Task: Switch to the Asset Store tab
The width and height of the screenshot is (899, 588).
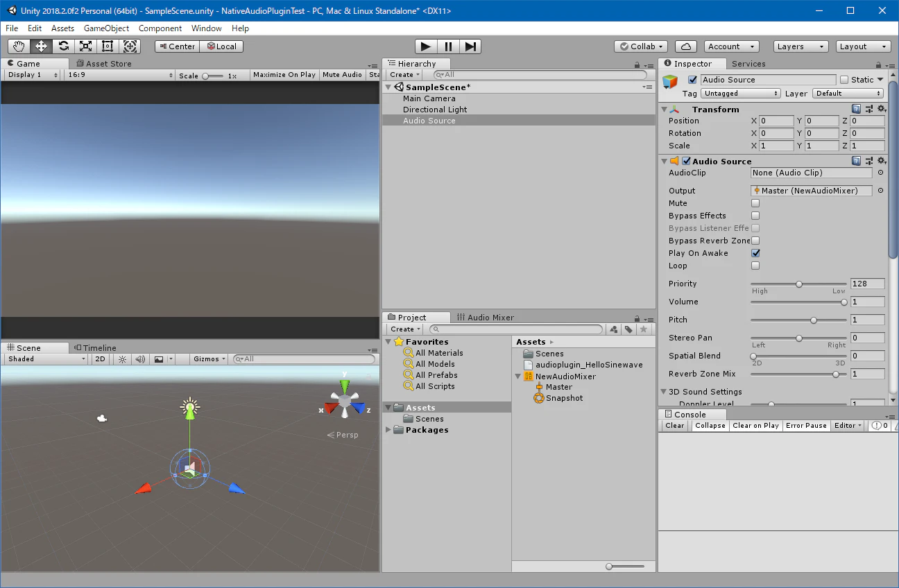Action: coord(103,64)
